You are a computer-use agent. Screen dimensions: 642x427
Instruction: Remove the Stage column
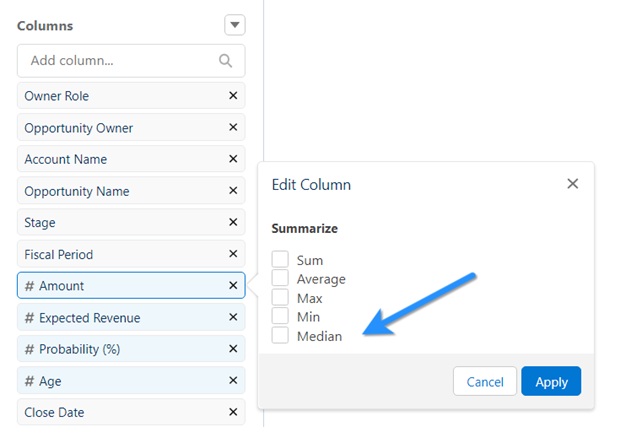(233, 222)
